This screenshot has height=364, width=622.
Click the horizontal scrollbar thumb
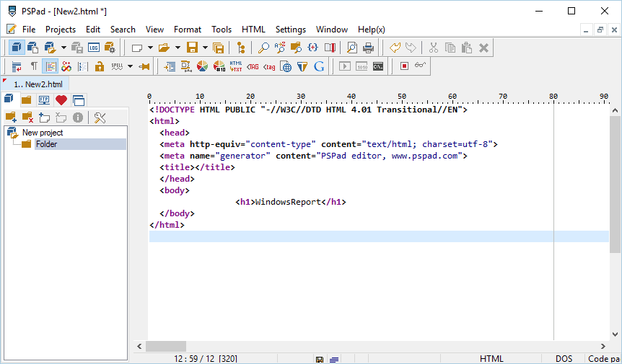point(166,346)
